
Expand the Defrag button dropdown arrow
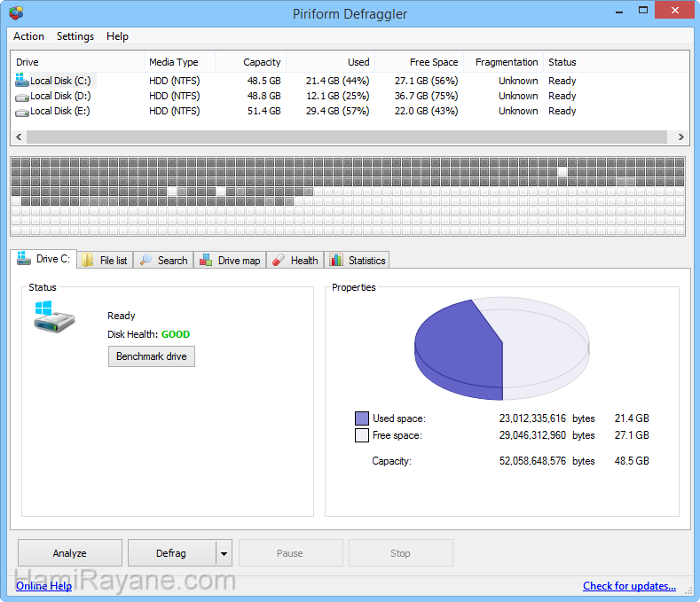coord(224,553)
